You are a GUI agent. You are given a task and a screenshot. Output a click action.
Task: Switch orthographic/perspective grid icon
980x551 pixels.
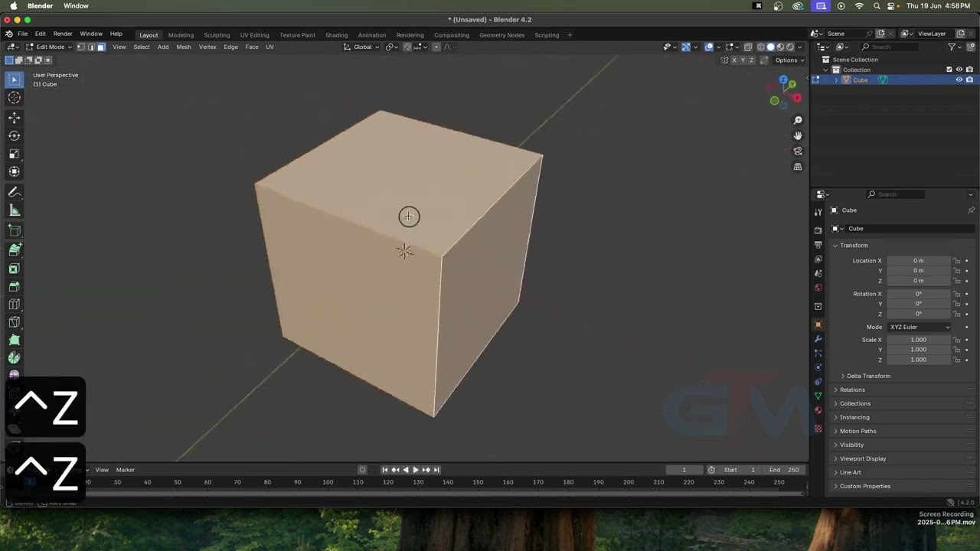click(798, 167)
